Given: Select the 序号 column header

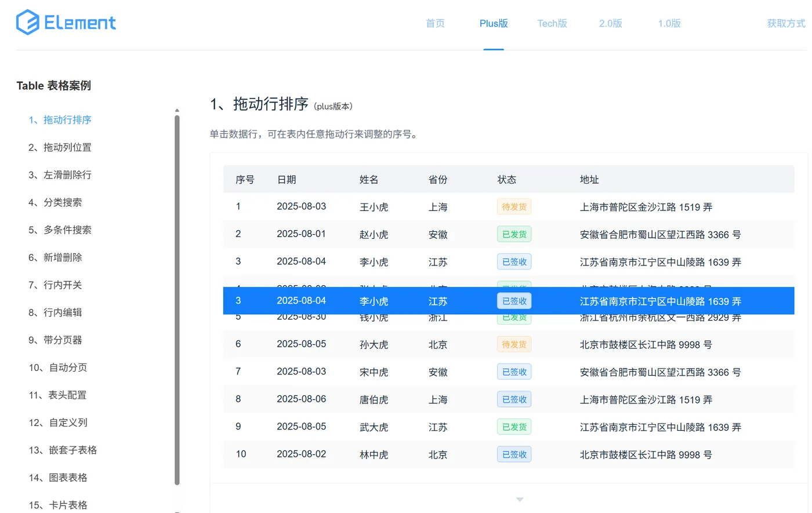Looking at the screenshot, I should point(245,180).
